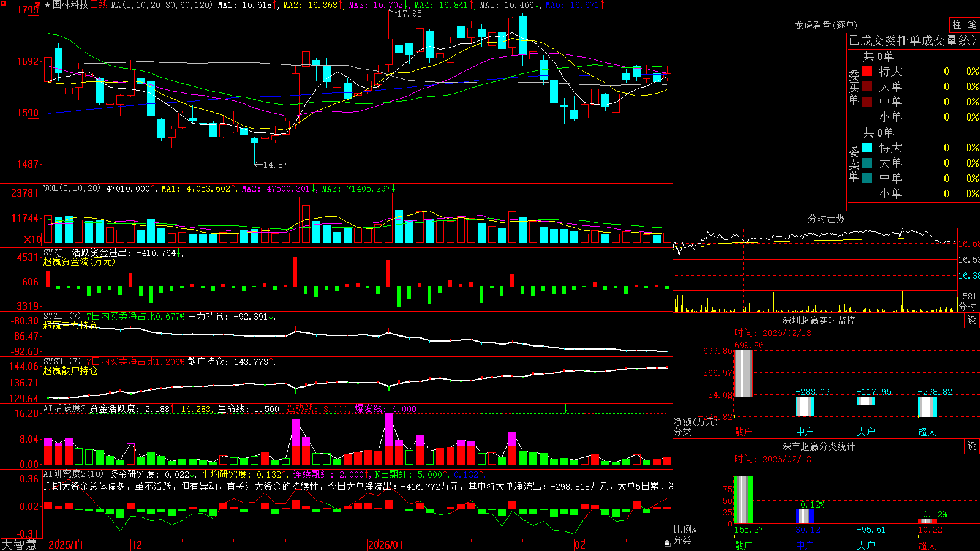Click the 超赢散户持仓 label
Screen dimensions: 980x551
click(x=70, y=370)
